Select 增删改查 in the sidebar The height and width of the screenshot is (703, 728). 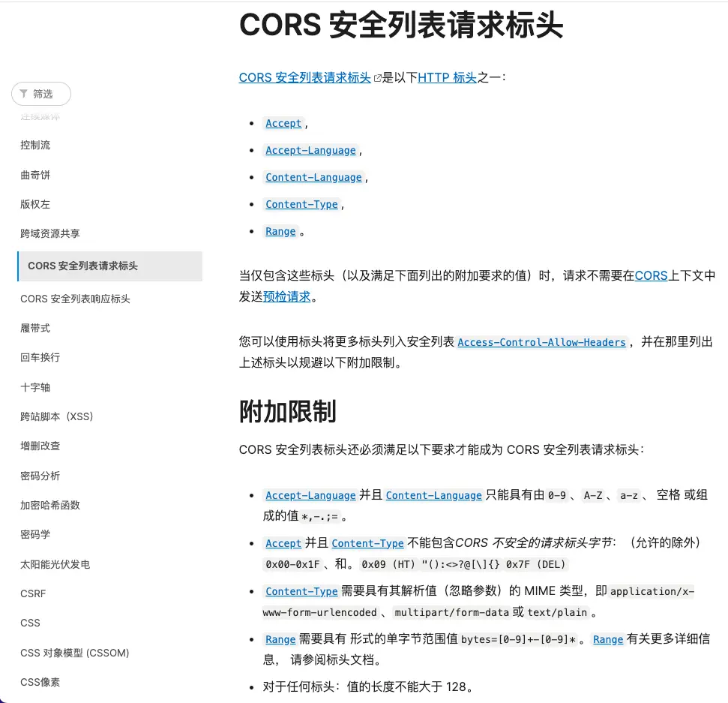pyautogui.click(x=40, y=446)
